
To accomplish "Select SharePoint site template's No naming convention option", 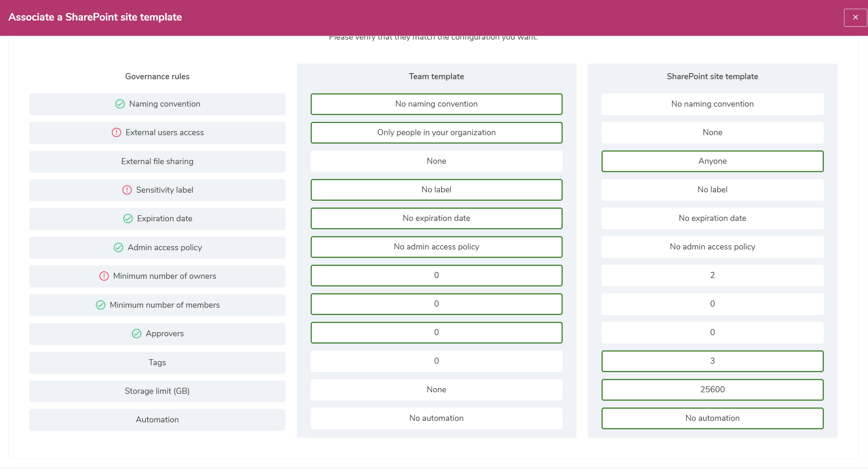I will coord(712,104).
